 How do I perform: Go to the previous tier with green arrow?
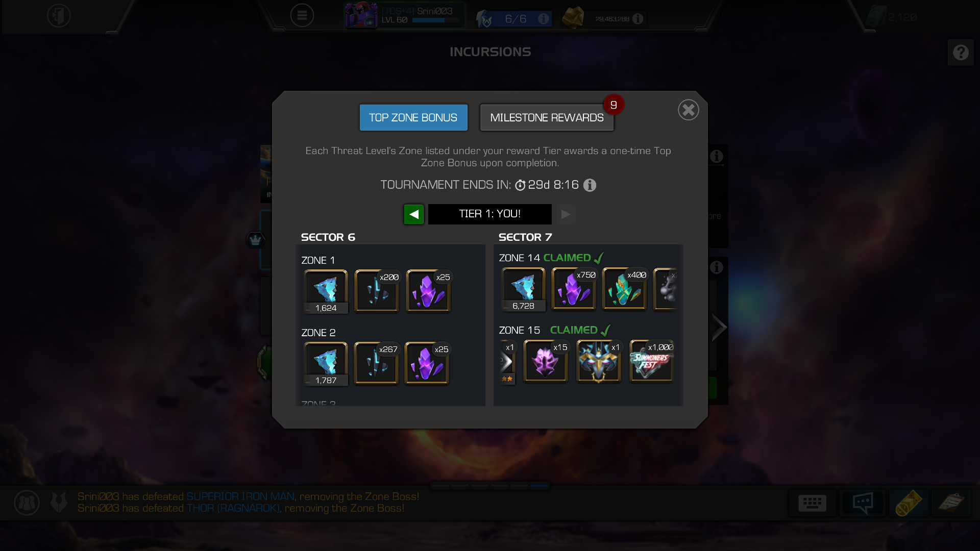414,214
